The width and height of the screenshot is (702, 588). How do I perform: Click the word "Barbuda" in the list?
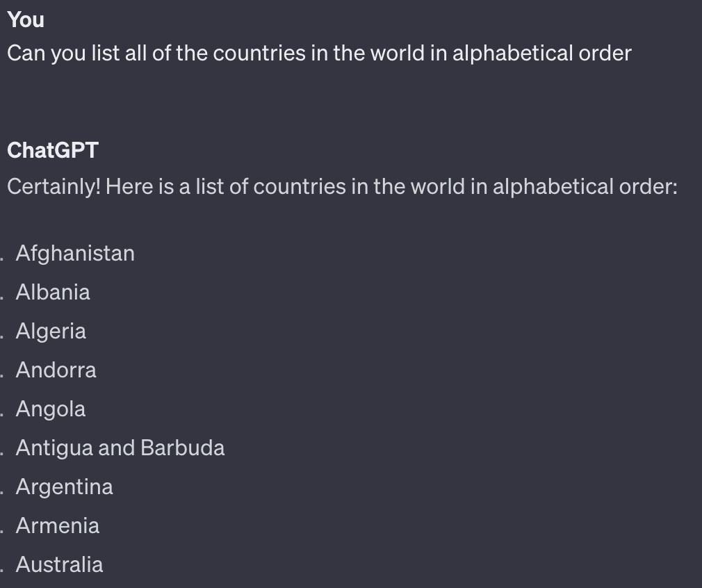[x=182, y=448]
